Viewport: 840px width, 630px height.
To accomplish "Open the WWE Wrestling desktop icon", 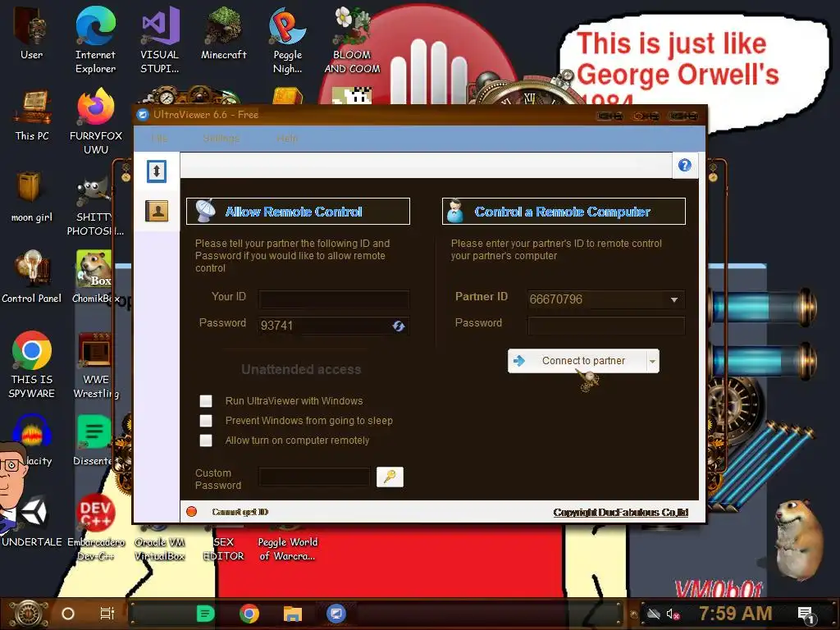I will (x=95, y=364).
